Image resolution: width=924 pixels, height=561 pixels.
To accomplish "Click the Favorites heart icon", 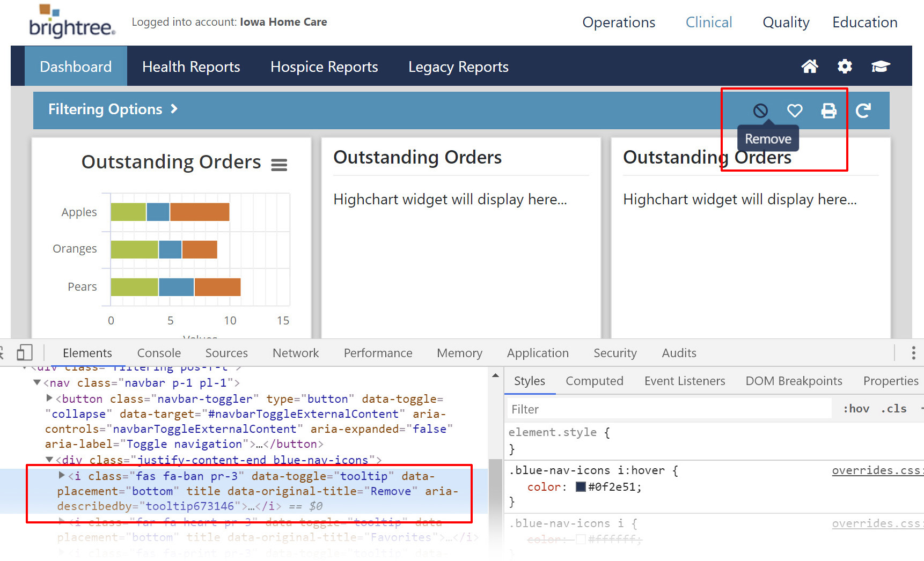I will [x=795, y=110].
